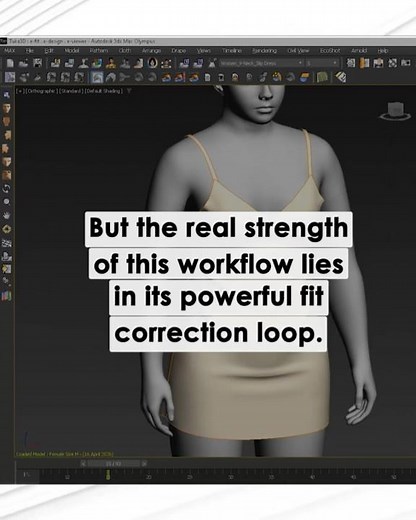
Task: Open the Timeline menu
Action: (x=232, y=51)
